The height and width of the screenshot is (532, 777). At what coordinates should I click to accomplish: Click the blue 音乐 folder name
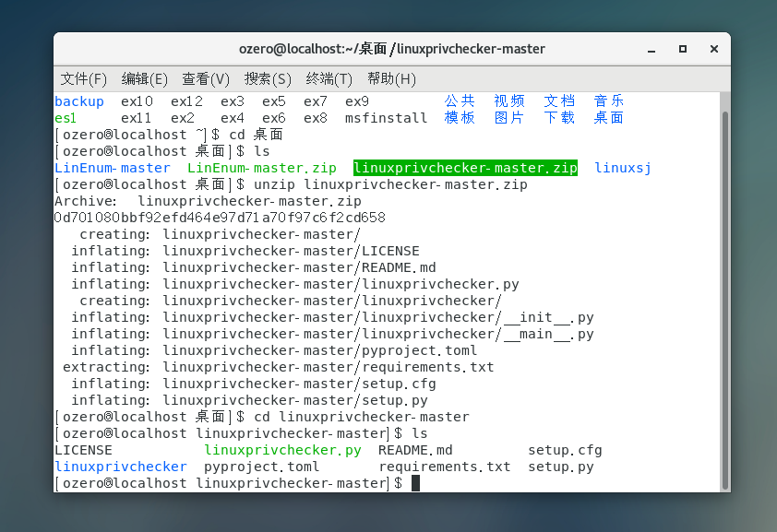pos(609,101)
